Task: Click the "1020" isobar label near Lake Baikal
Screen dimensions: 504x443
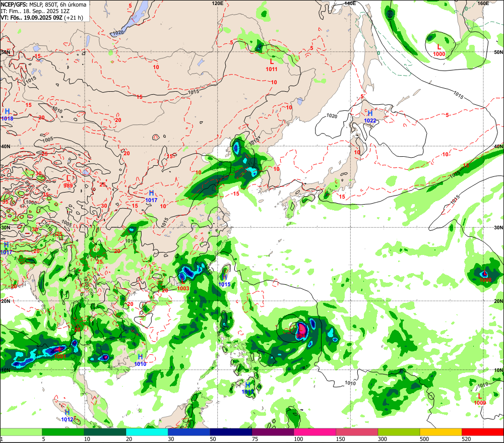Action: pos(118,32)
